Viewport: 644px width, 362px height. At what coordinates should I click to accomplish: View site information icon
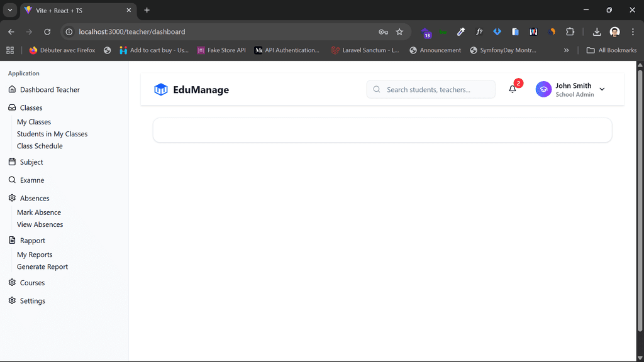[69, 31]
